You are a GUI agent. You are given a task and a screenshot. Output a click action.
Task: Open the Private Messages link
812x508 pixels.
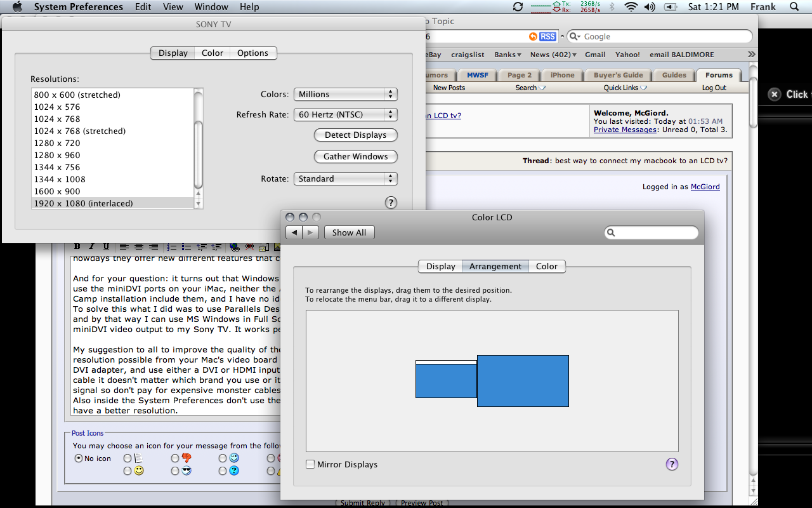625,130
